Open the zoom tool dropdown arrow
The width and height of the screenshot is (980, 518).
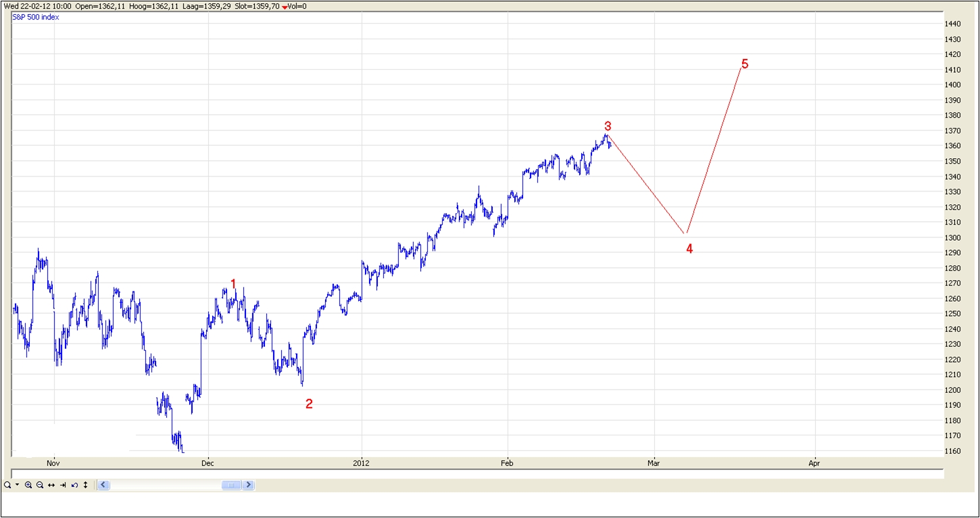[17, 485]
